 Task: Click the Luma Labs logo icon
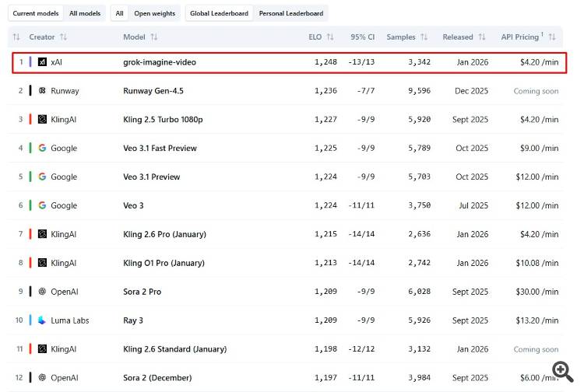coord(43,320)
